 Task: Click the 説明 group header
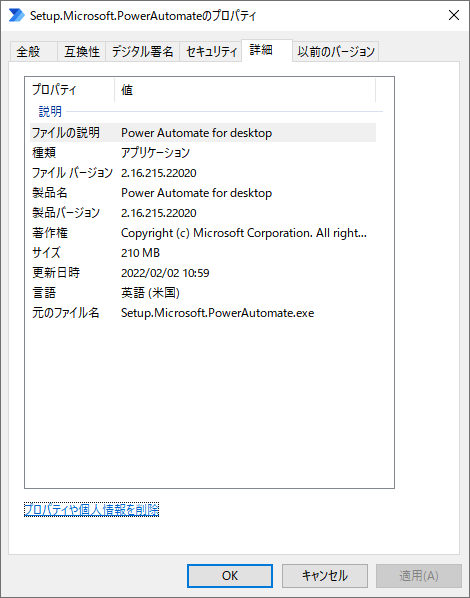tap(50, 111)
